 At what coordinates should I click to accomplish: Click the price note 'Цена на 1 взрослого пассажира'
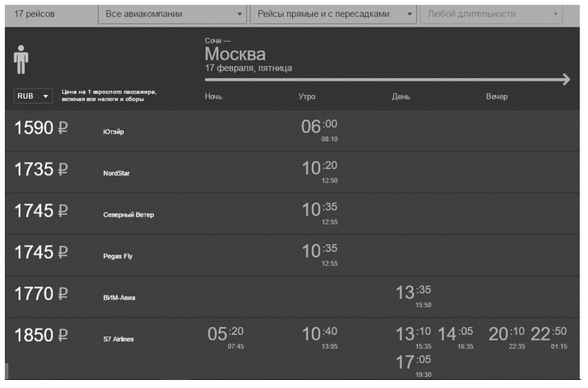pos(109,92)
